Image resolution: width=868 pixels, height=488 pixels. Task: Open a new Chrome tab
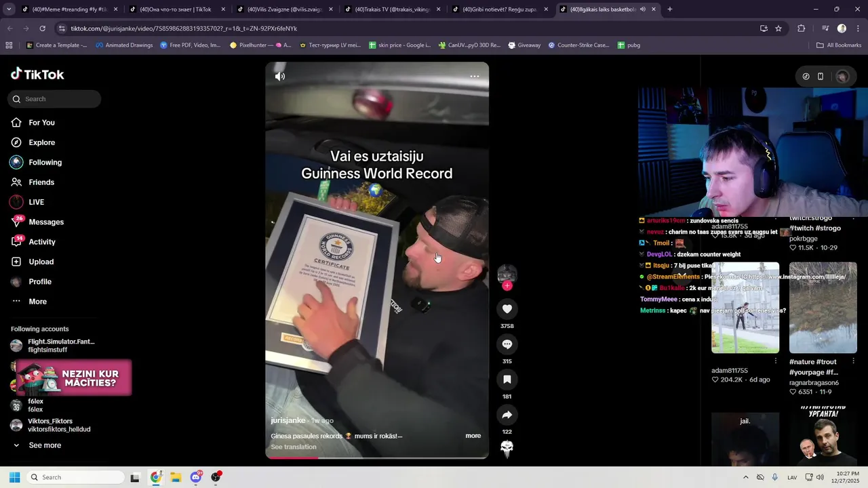coord(670,9)
